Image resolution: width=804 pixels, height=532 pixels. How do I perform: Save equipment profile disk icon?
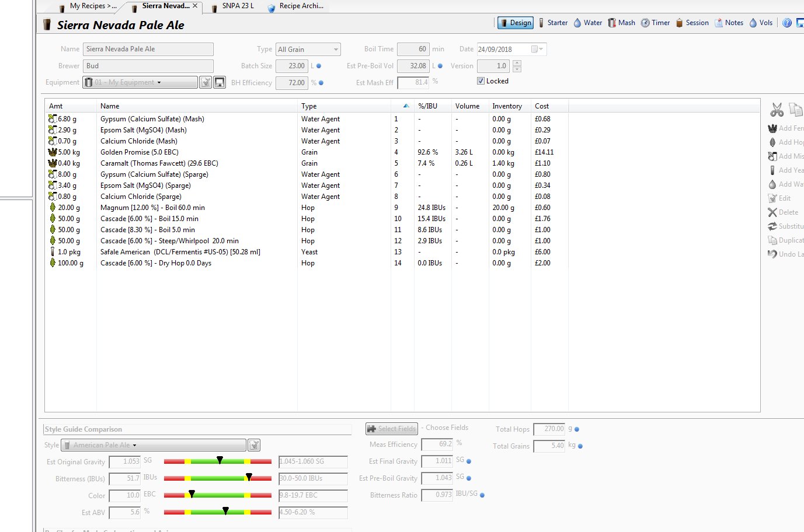(220, 82)
